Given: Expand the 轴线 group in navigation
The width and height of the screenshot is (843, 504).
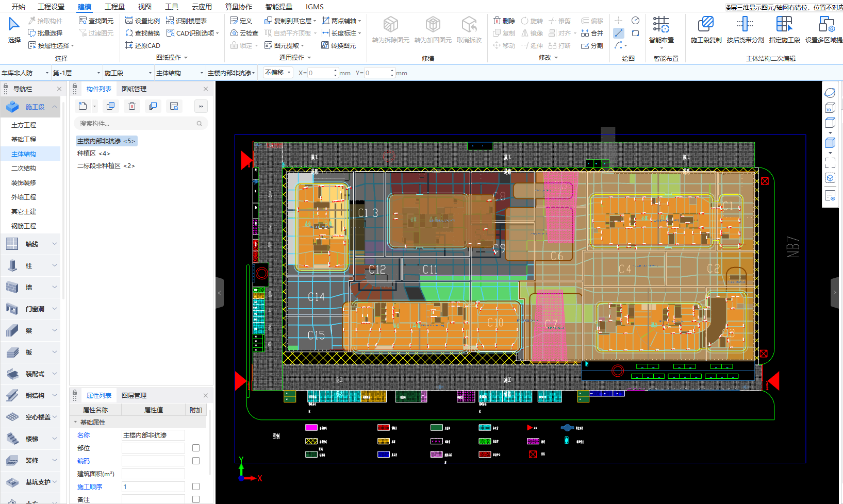Looking at the screenshot, I should tap(31, 244).
